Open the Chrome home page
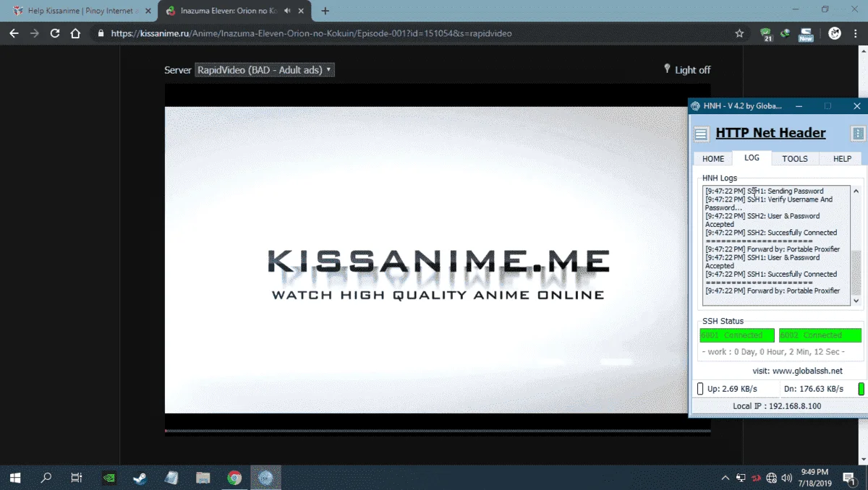Image resolution: width=868 pixels, height=490 pixels. click(x=75, y=33)
